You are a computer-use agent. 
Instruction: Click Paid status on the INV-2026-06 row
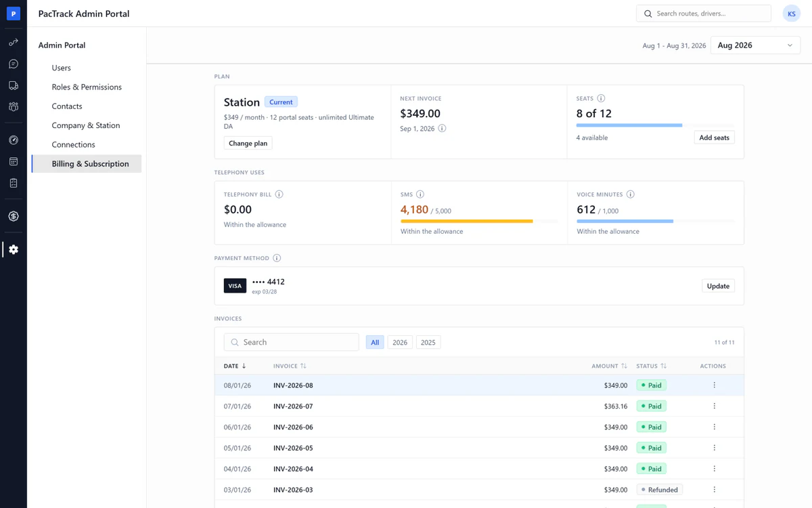[x=652, y=427]
